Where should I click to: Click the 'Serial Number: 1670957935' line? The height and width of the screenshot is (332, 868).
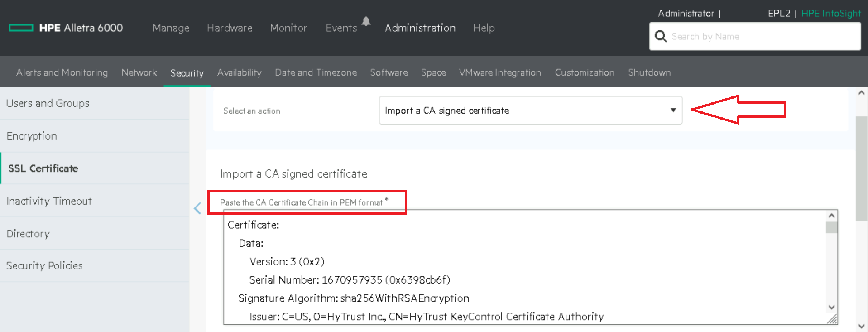350,280
